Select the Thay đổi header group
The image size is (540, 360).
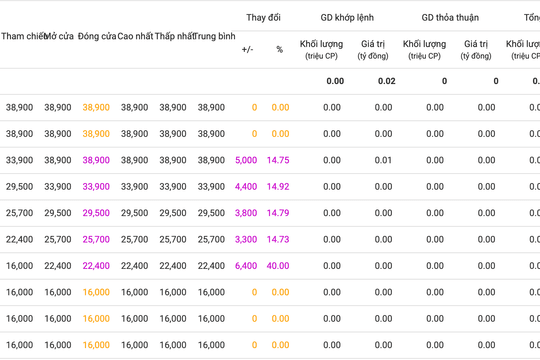263,18
